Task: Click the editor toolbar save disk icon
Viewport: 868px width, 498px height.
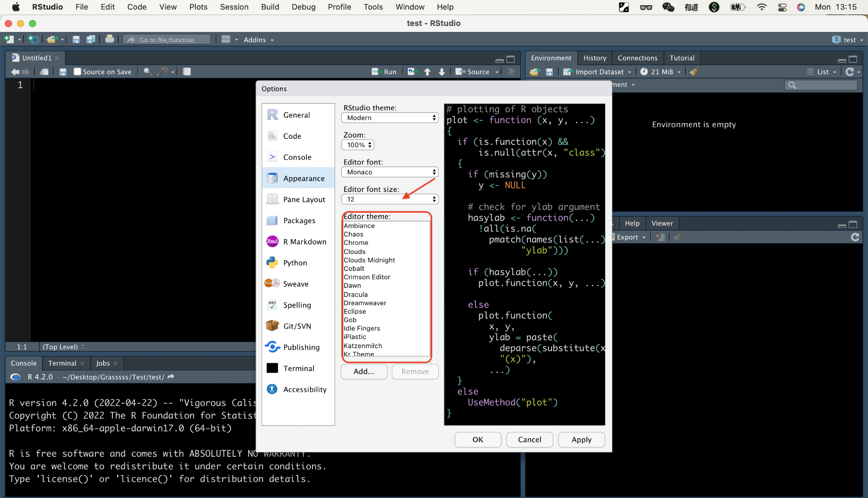Action: (x=63, y=72)
